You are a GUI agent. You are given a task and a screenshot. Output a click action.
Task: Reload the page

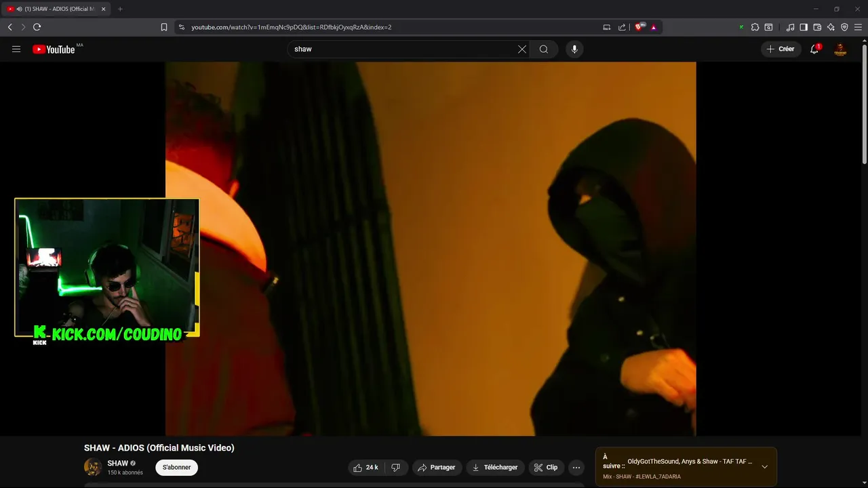click(x=37, y=27)
